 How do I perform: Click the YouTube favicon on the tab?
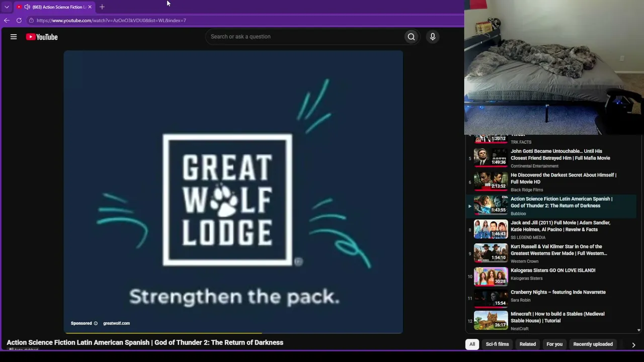tap(19, 7)
